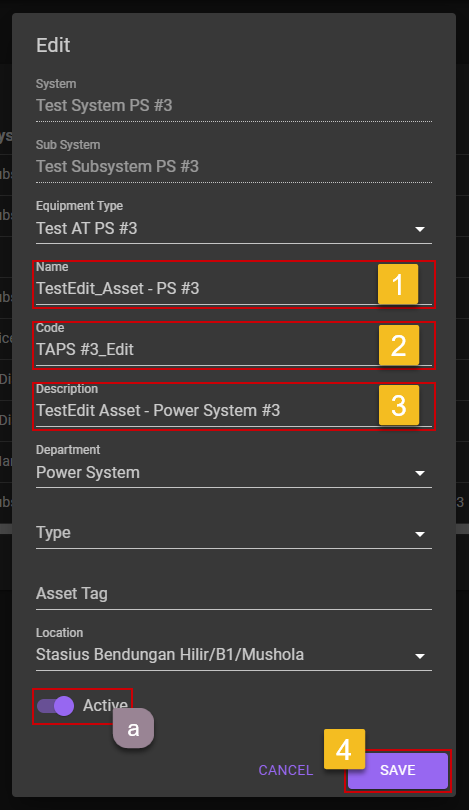Select the Description input field
The height and width of the screenshot is (810, 469).
point(233,407)
